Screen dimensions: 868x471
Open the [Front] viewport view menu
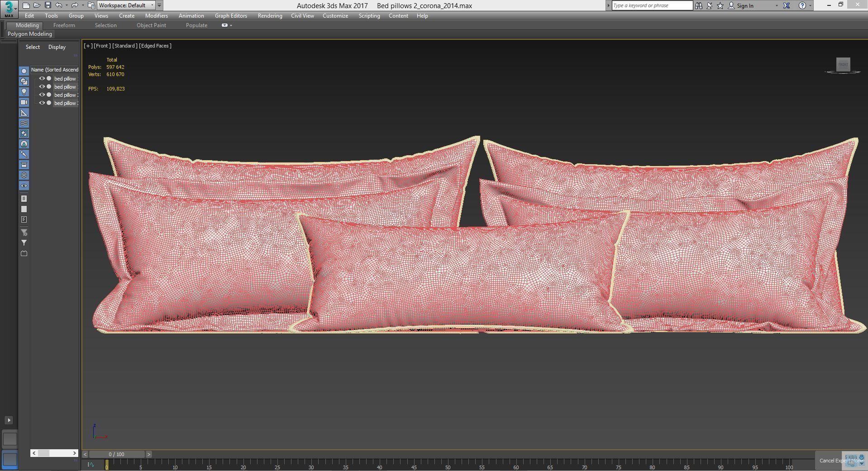point(102,46)
